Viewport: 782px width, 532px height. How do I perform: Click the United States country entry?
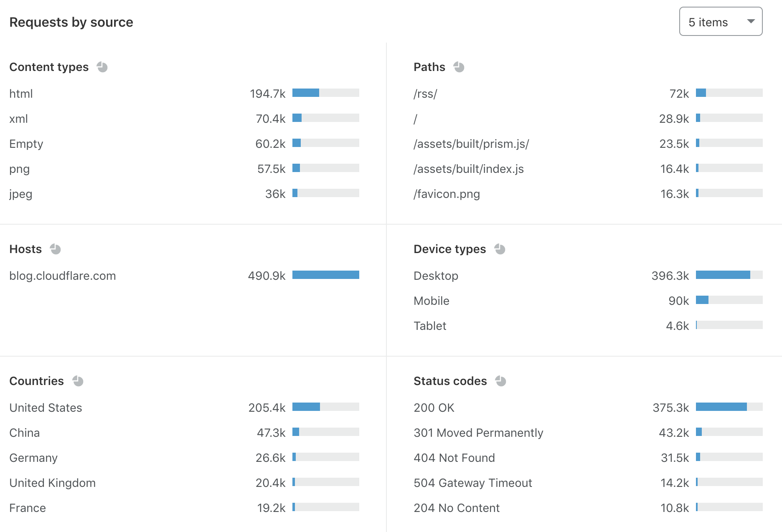tap(46, 408)
